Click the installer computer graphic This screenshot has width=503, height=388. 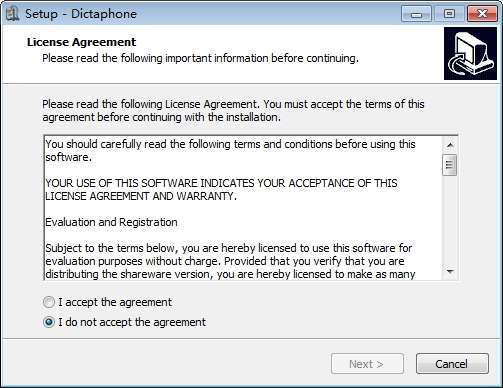[x=470, y=54]
